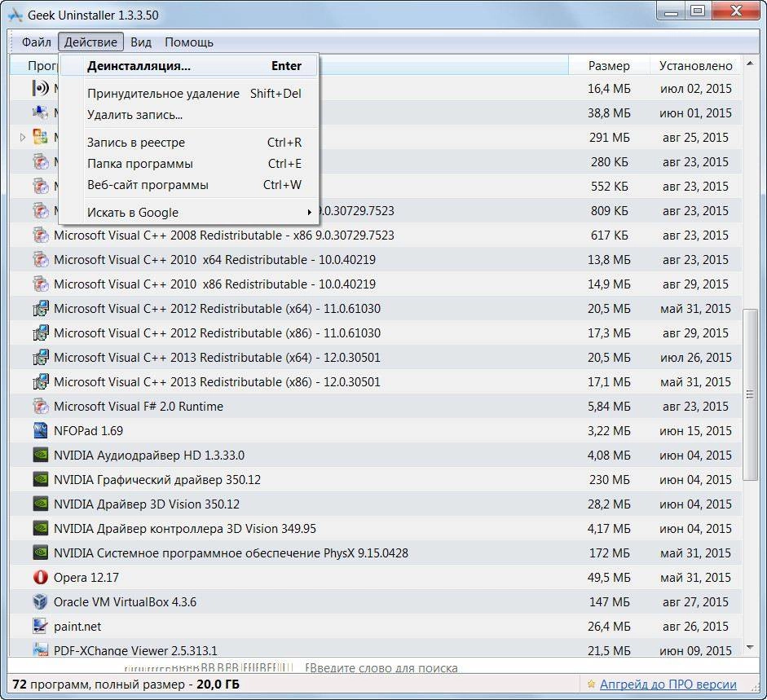Select Microsoft Visual C++ 2008 Redistributable x86 row

376,236
